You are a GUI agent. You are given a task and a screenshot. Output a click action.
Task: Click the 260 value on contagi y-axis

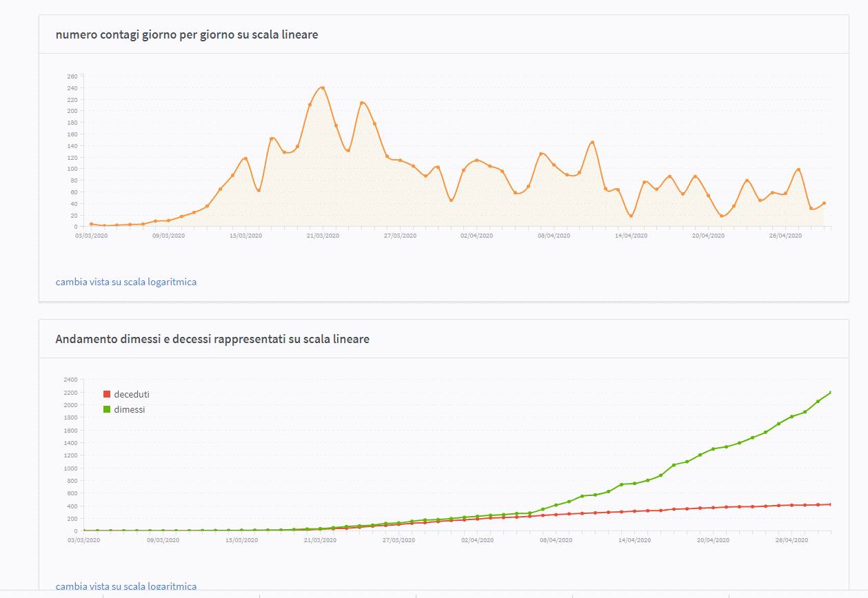(72, 76)
